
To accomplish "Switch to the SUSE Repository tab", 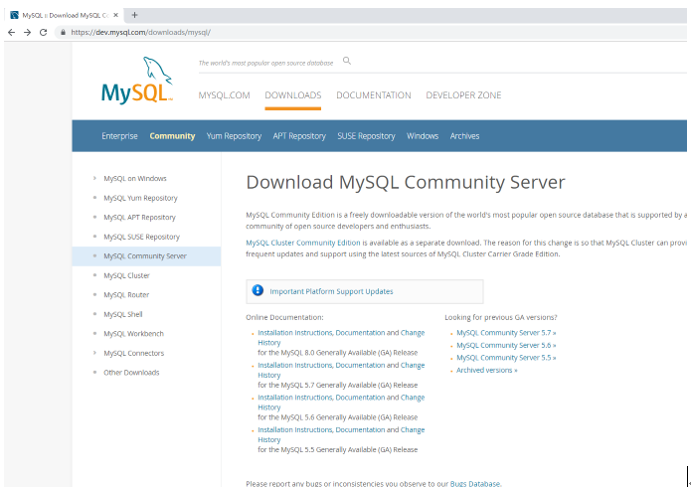I will (x=366, y=136).
